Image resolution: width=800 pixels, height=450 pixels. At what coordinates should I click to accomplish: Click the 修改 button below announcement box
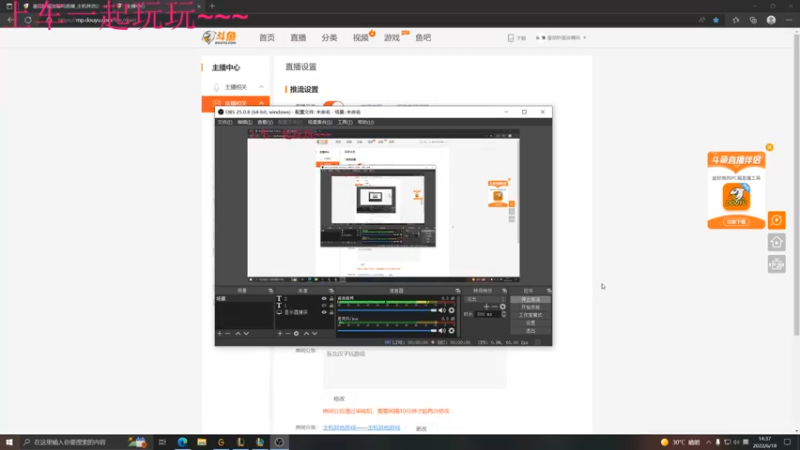339,399
